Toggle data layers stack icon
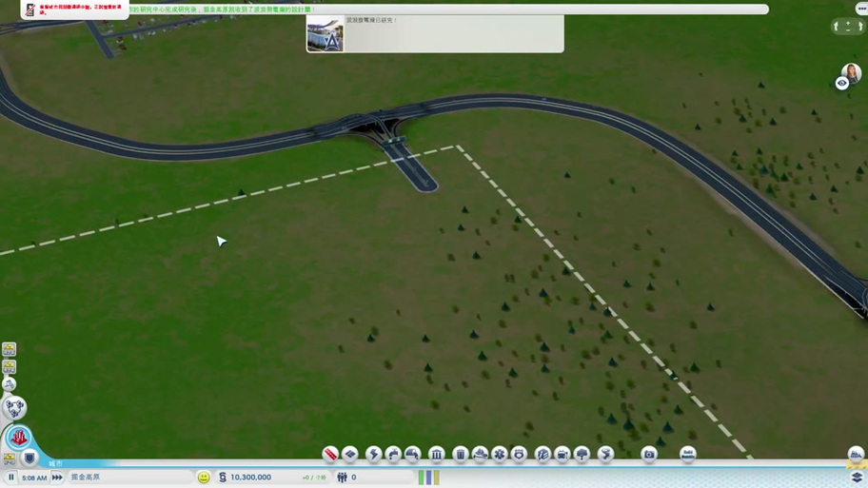Viewport: 868px width, 488px height. (x=857, y=477)
